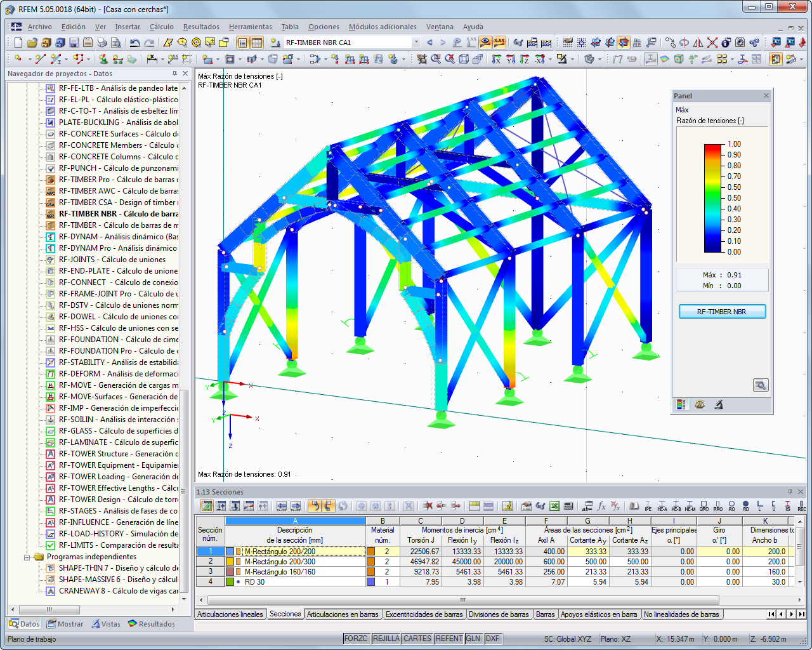The height and width of the screenshot is (650, 812).
Task: Open the Resultados menu
Action: (201, 27)
